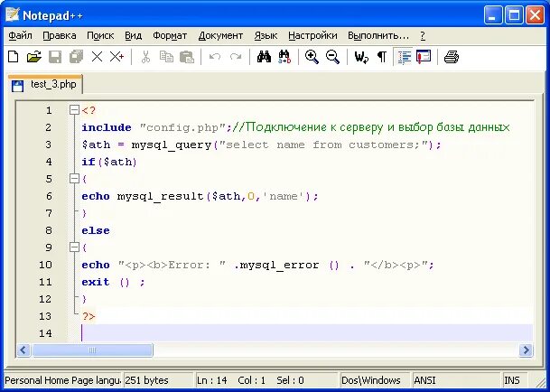The image size is (550, 392).
Task: Click mysql_query on line 3
Action: (x=172, y=145)
